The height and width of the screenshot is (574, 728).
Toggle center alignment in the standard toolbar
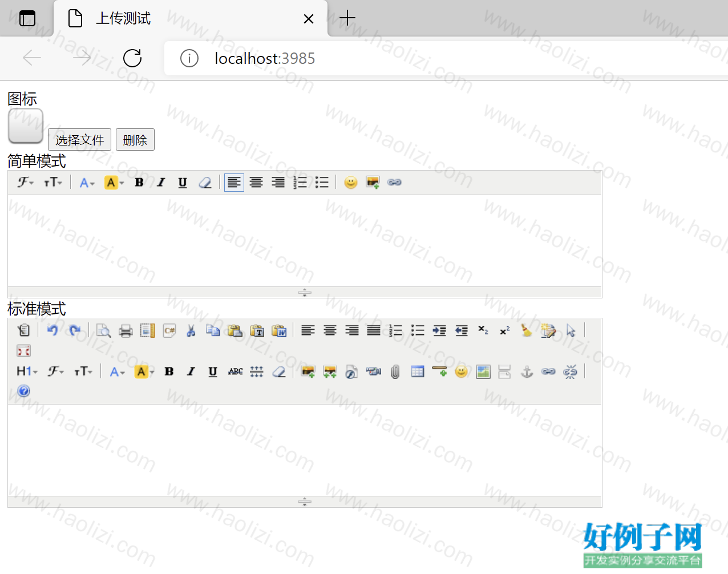(x=330, y=330)
